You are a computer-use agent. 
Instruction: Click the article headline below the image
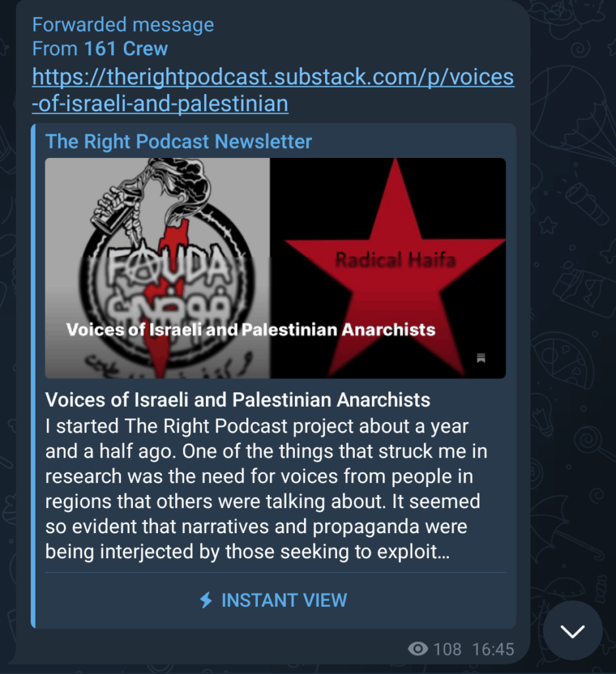click(238, 400)
